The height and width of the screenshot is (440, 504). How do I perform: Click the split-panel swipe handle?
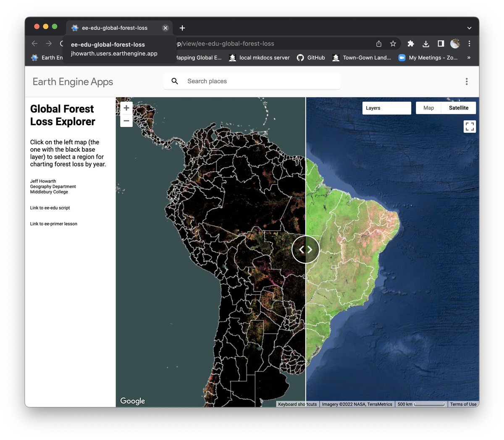click(305, 250)
